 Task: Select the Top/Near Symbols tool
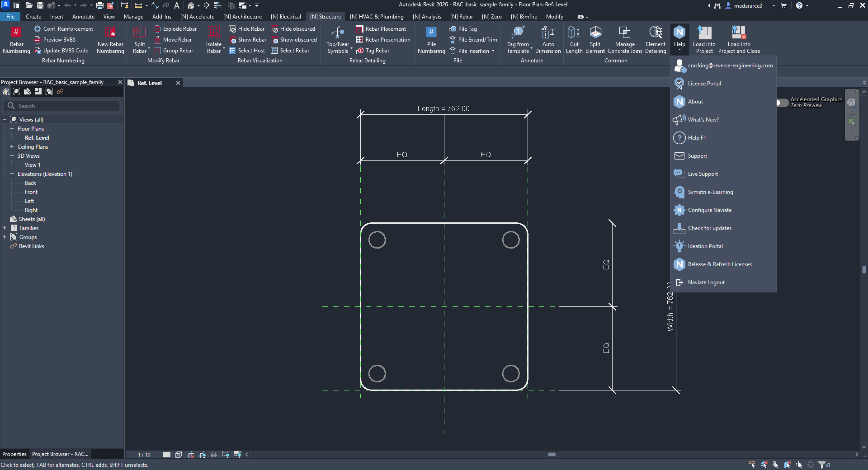[338, 33]
